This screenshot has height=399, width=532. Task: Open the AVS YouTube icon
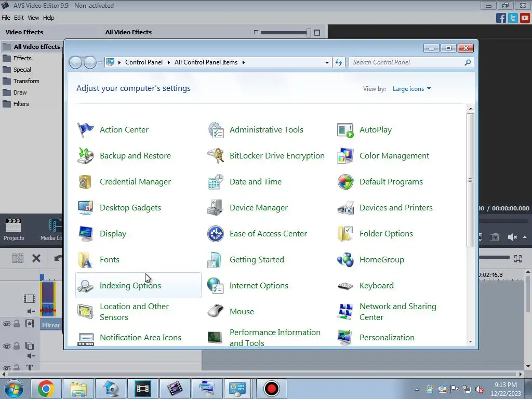[x=525, y=18]
